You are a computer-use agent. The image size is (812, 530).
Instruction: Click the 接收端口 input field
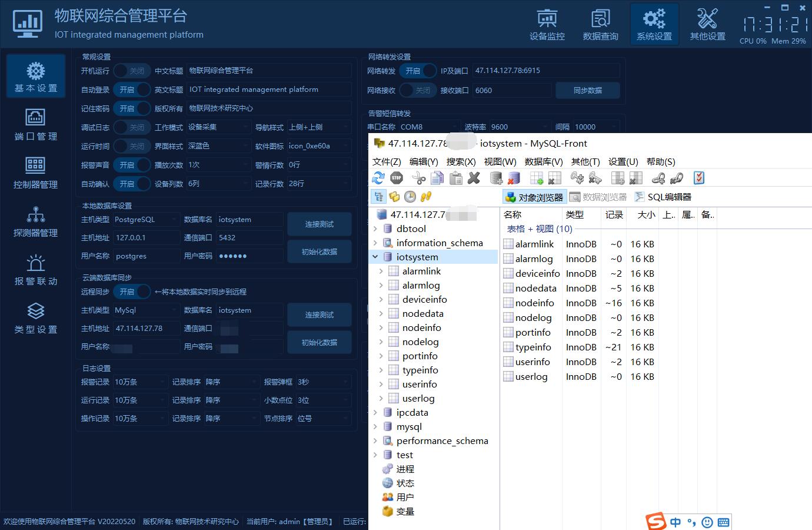511,90
